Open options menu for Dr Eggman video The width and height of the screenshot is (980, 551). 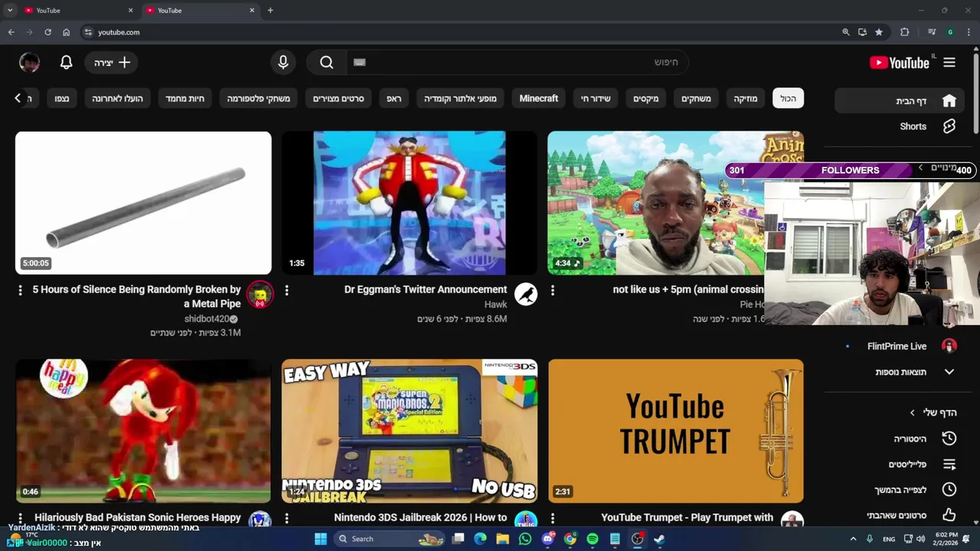point(286,291)
